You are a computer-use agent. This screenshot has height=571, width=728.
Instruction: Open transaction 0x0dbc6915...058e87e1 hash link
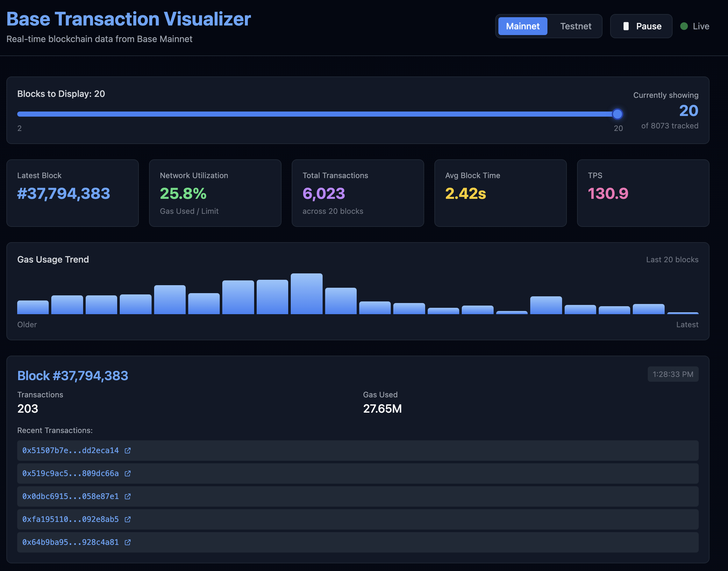70,496
